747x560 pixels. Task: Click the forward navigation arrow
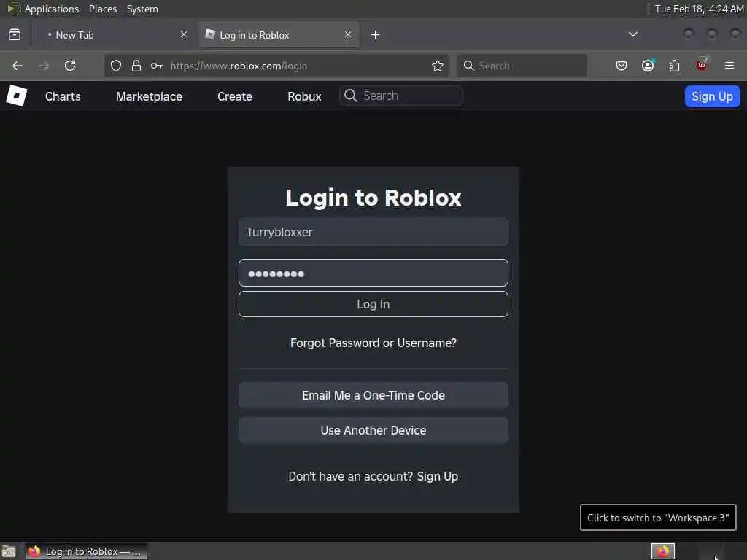[x=43, y=66]
